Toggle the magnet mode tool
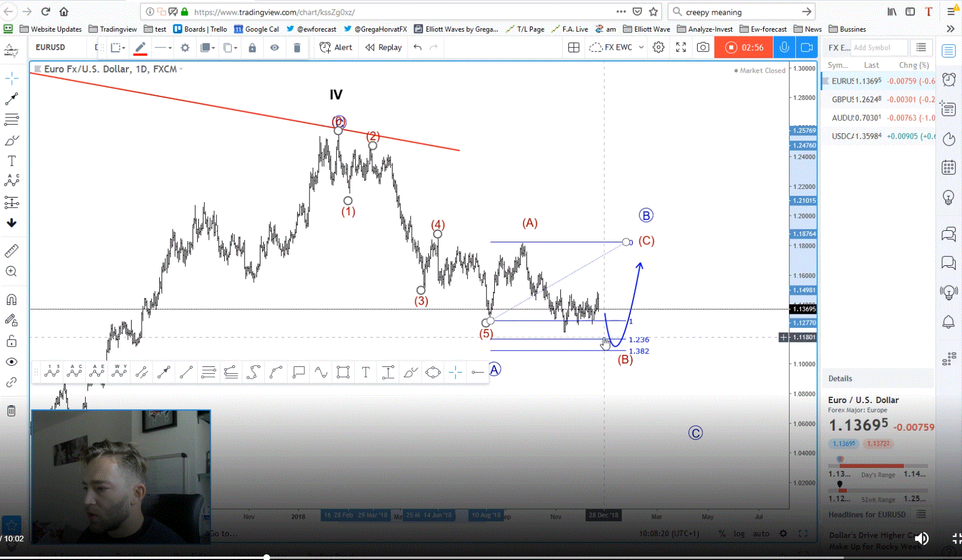Screen dimensions: 962x560 (11, 300)
